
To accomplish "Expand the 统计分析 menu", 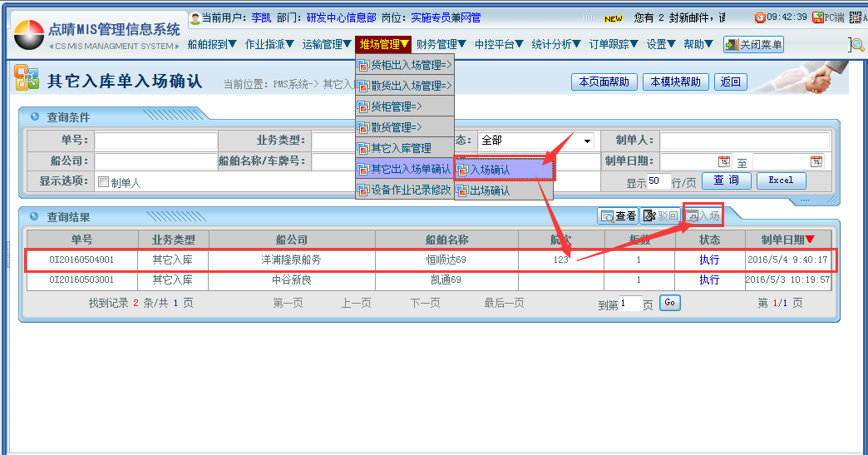I will pos(556,44).
